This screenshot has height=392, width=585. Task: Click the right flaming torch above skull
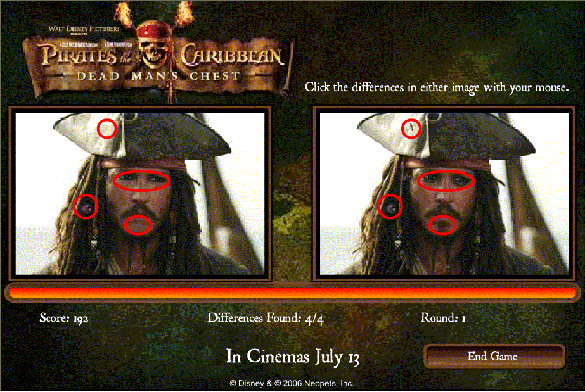(184, 13)
